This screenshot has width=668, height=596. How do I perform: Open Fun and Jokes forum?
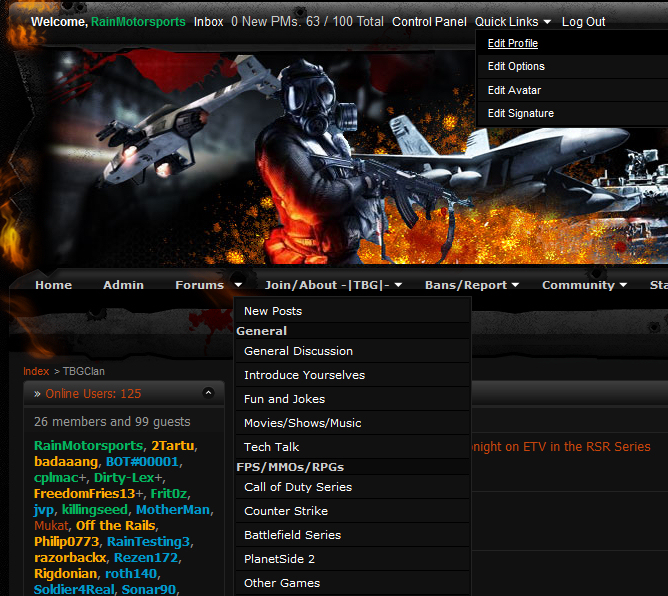pos(353,399)
